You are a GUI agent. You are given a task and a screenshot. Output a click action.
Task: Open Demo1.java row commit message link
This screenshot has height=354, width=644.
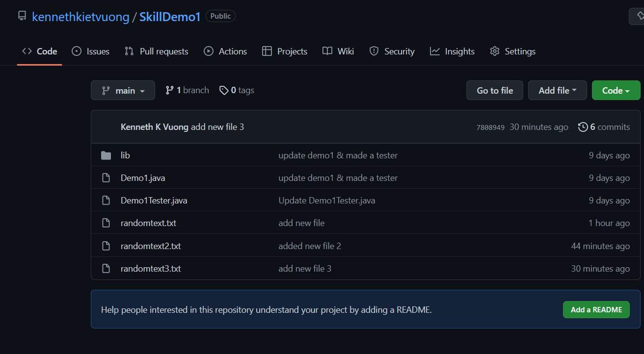338,178
